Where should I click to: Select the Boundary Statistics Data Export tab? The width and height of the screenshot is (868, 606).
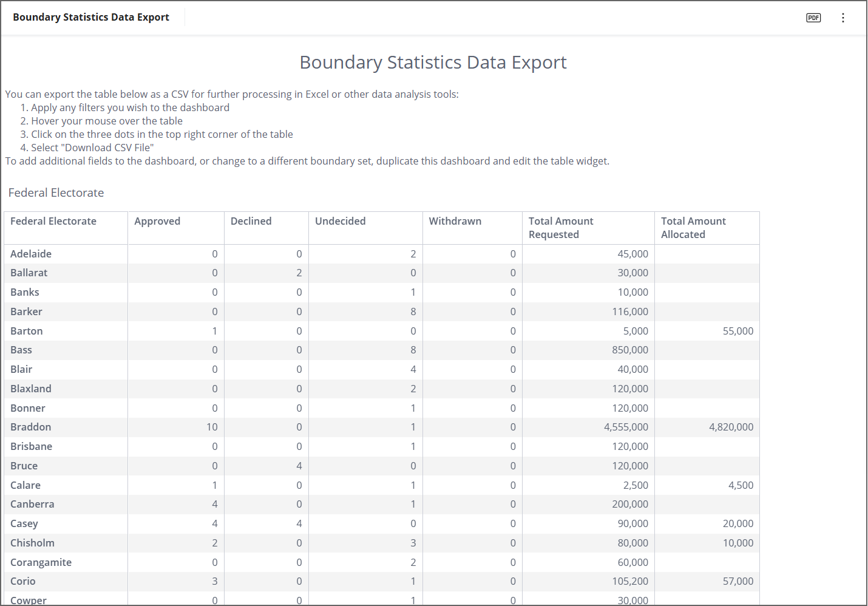coord(91,17)
